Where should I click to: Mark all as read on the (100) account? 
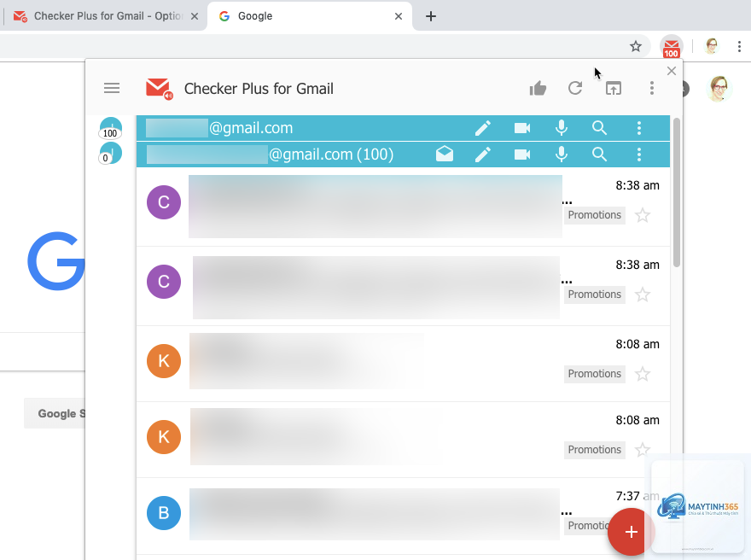pos(445,155)
